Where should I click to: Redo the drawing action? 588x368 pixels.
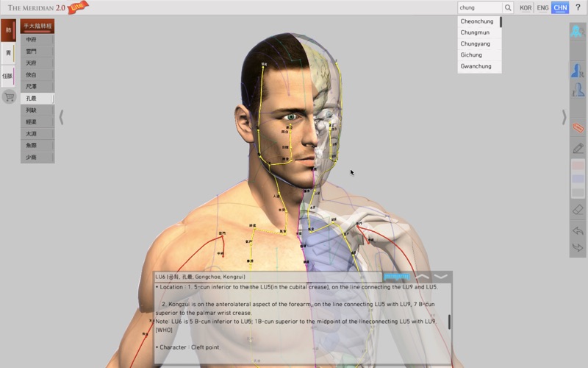pyautogui.click(x=578, y=247)
